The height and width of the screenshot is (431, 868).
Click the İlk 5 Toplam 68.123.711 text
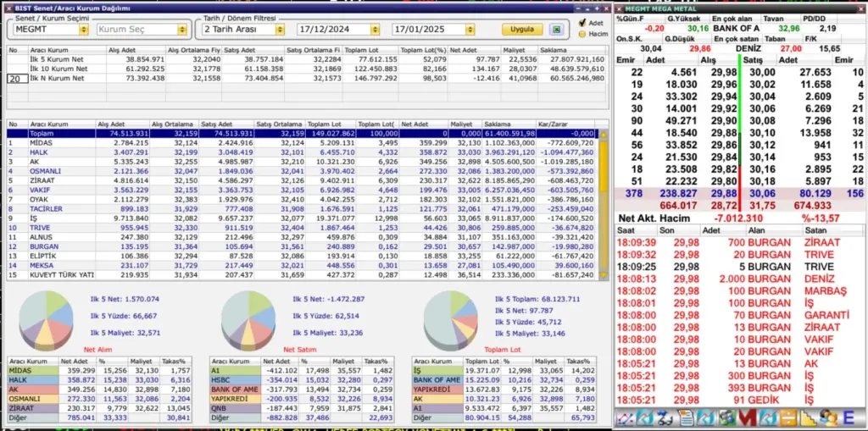[x=537, y=299]
